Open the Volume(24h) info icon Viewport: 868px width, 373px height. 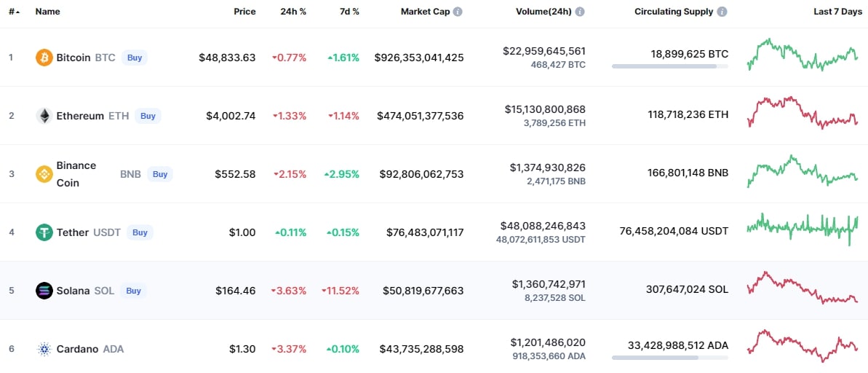[x=580, y=12]
